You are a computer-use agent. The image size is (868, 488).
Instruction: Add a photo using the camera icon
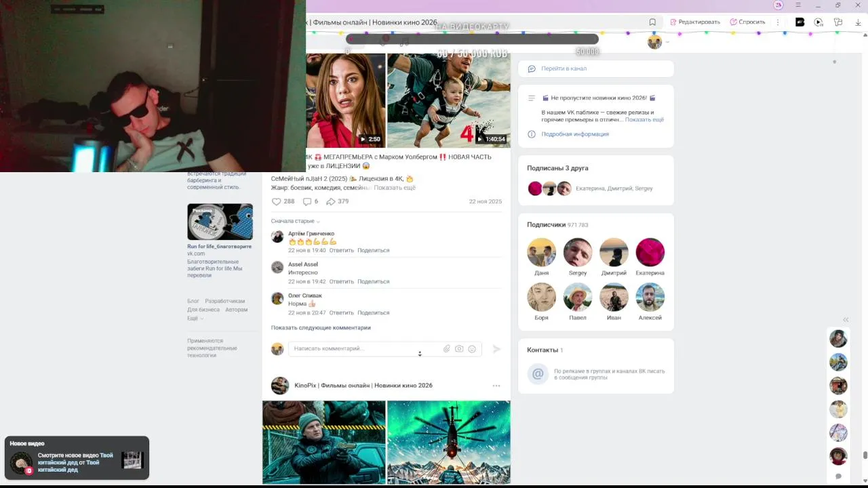coord(459,348)
